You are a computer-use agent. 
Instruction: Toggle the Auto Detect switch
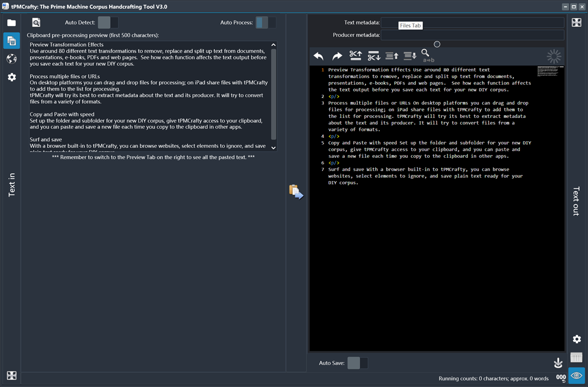(108, 23)
